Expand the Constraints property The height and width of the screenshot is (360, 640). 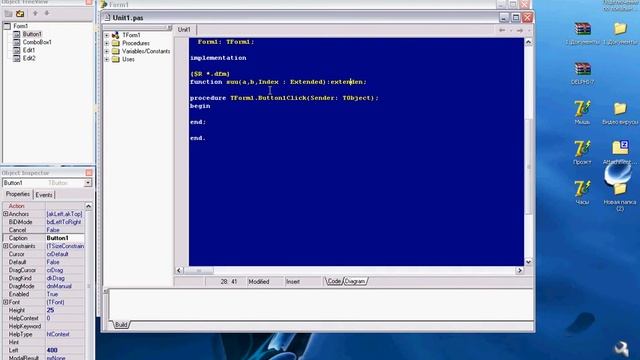[x=5, y=246]
